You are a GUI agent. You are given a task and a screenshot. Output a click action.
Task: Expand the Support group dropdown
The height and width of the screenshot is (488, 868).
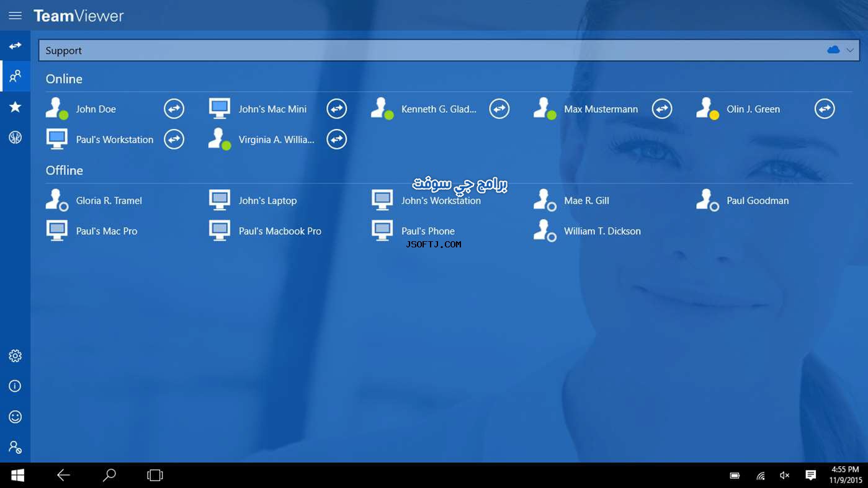[x=850, y=50]
